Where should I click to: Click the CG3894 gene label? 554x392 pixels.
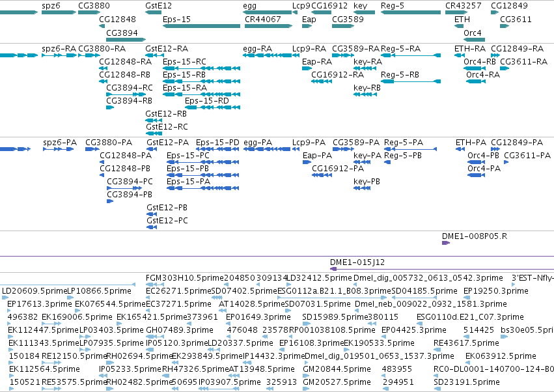pos(122,33)
